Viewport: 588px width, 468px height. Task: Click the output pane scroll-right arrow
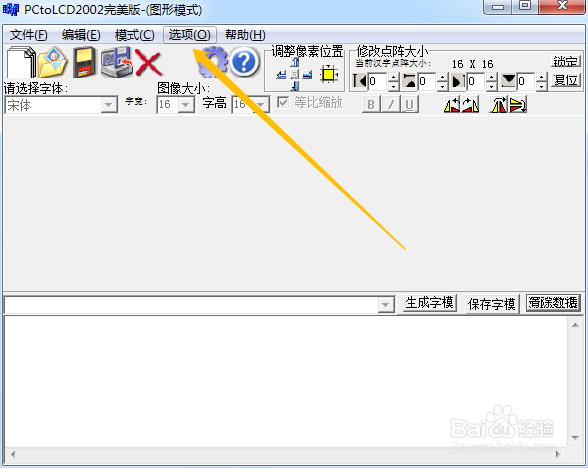point(558,454)
